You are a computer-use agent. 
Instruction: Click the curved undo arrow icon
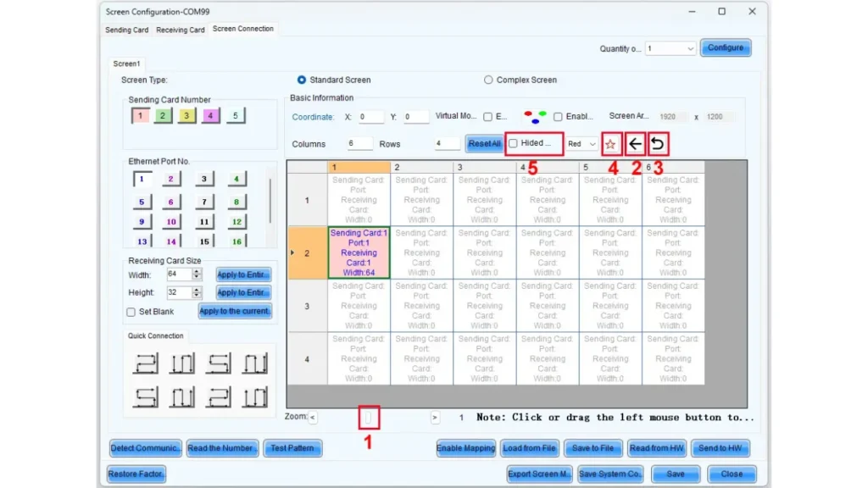[x=658, y=144]
